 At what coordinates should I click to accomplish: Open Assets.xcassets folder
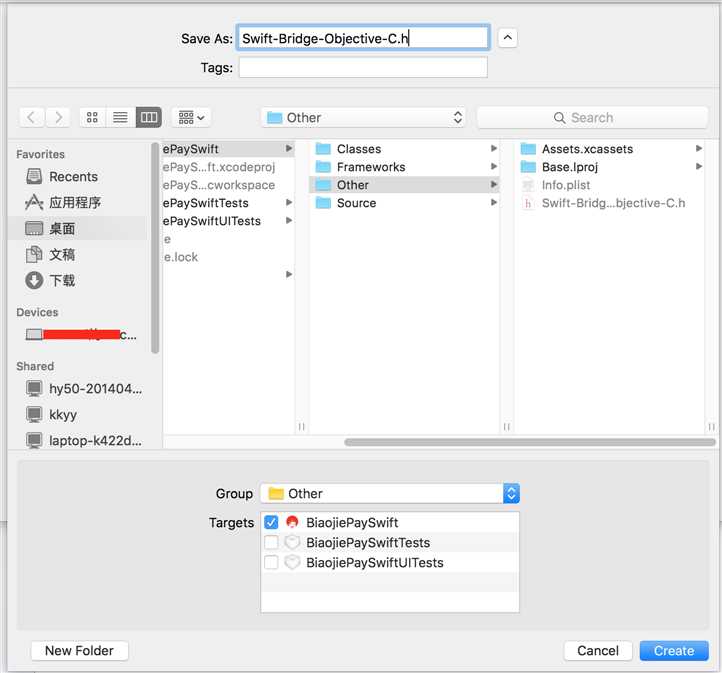610,149
